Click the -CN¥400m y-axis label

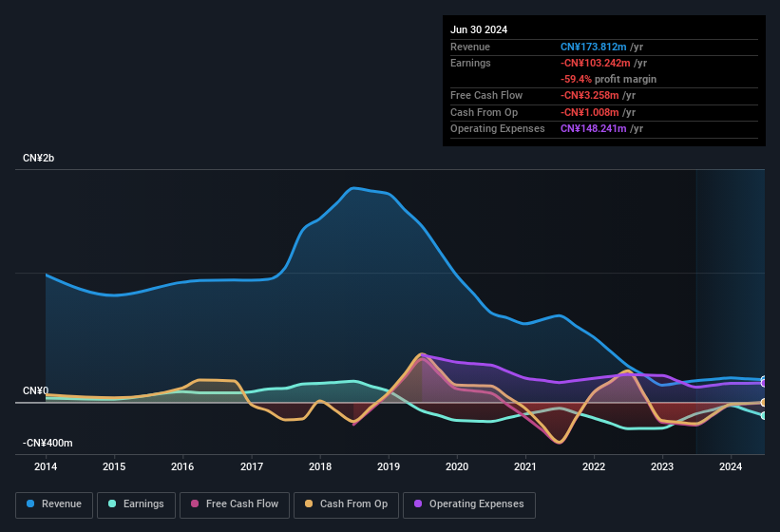(48, 443)
